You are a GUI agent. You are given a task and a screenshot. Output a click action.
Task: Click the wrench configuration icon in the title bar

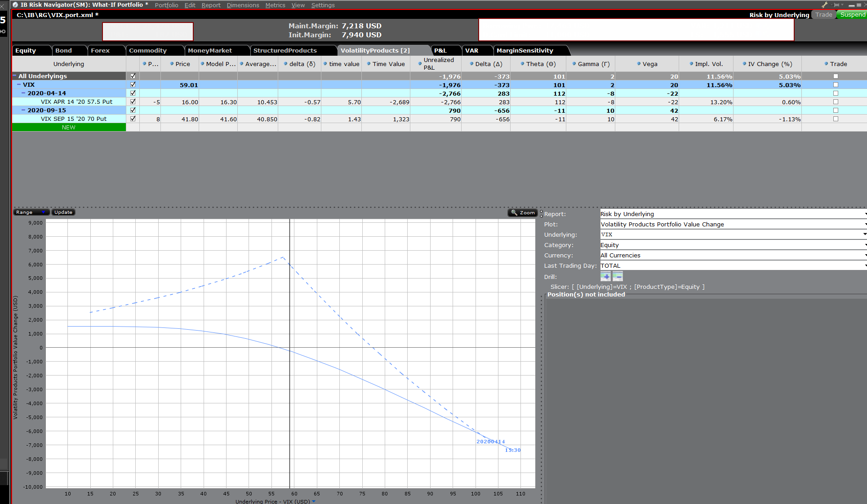(824, 4)
